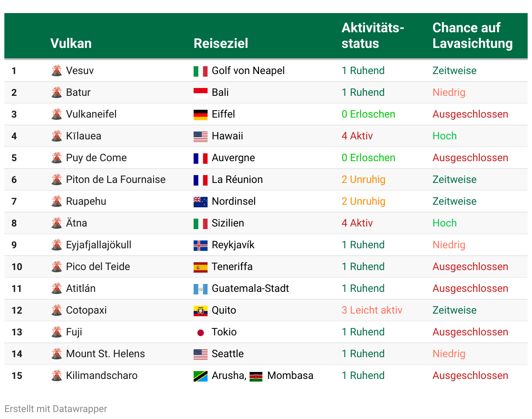The height and width of the screenshot is (419, 532).
Task: Click the volcano icon beside Vesuv
Action: click(x=56, y=71)
